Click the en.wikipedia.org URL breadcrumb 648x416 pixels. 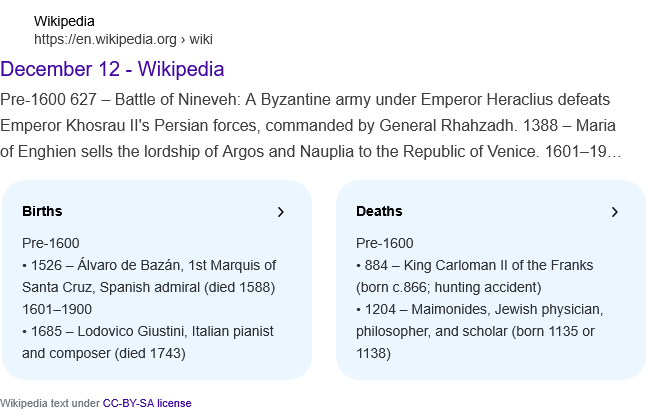[123, 40]
